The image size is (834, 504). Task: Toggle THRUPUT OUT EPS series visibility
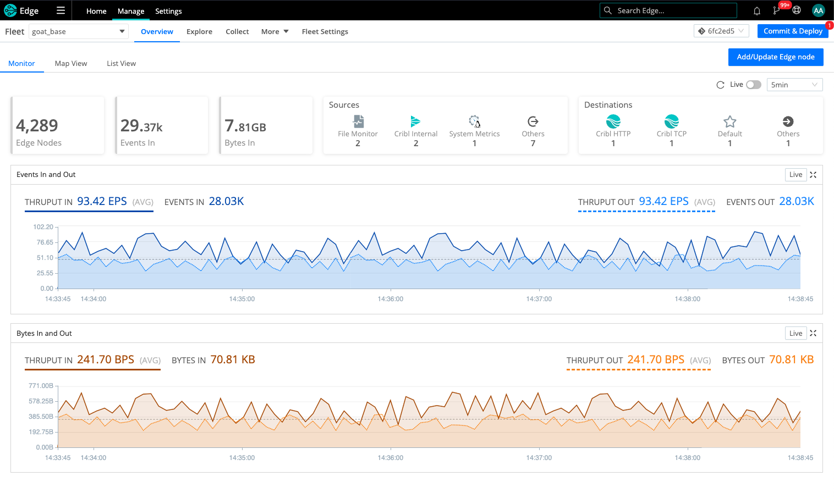pos(646,202)
